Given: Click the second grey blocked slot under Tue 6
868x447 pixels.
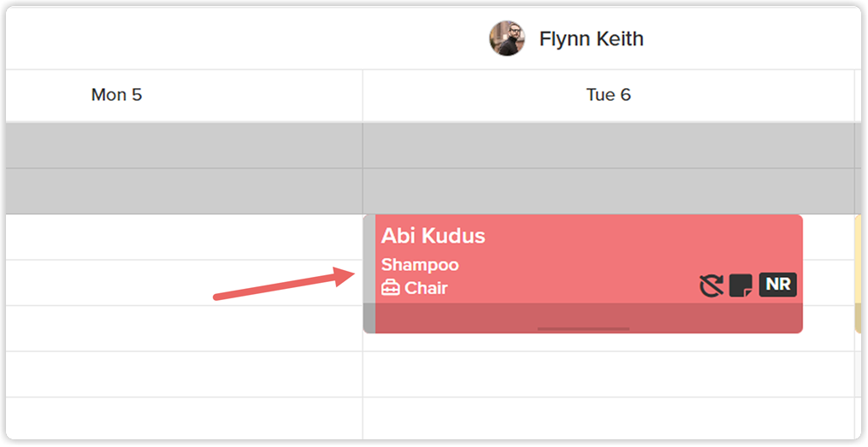Looking at the screenshot, I should click(608, 191).
